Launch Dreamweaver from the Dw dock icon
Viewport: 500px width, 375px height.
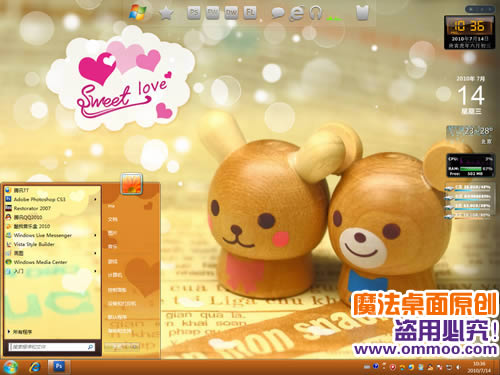click(x=231, y=13)
